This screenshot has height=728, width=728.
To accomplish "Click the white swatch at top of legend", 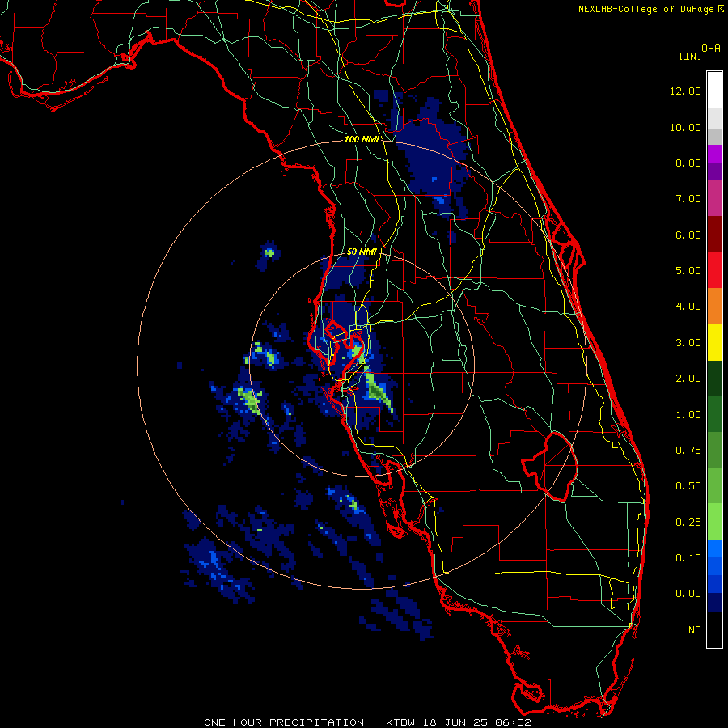I will 714,90.
